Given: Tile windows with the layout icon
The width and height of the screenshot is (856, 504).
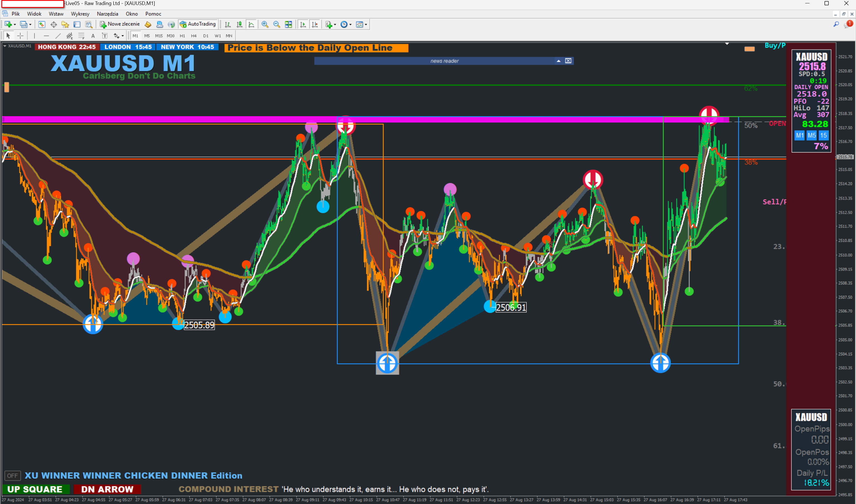Looking at the screenshot, I should [288, 24].
